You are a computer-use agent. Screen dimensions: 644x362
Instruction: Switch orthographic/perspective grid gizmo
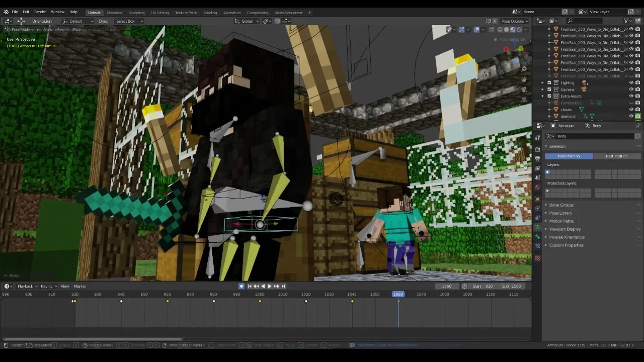click(524, 100)
